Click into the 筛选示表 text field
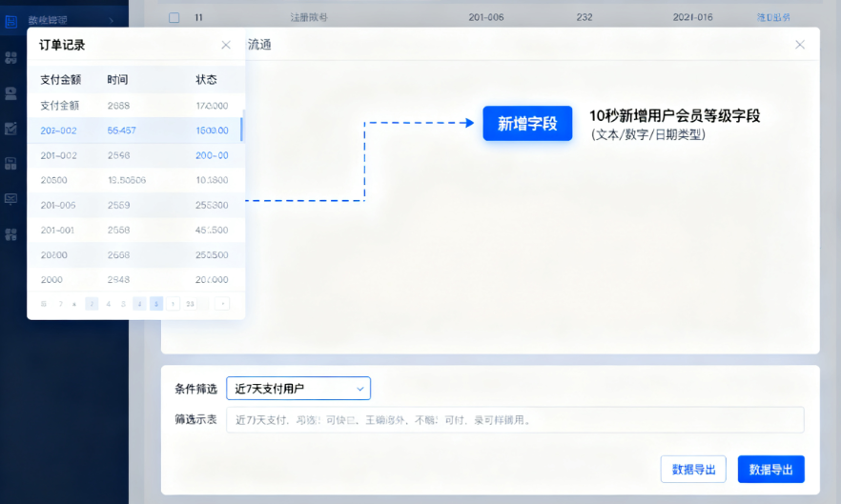This screenshot has width=841, height=504. coord(515,420)
